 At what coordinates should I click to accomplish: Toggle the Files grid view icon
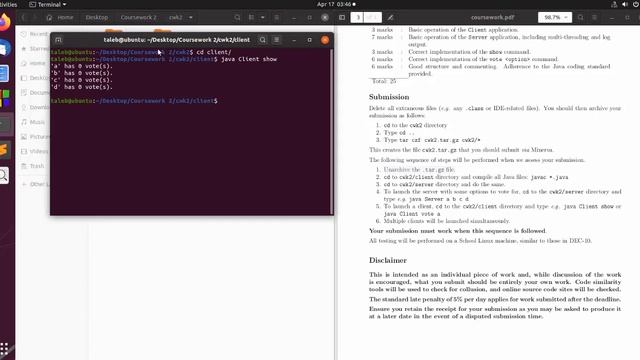pos(251,18)
